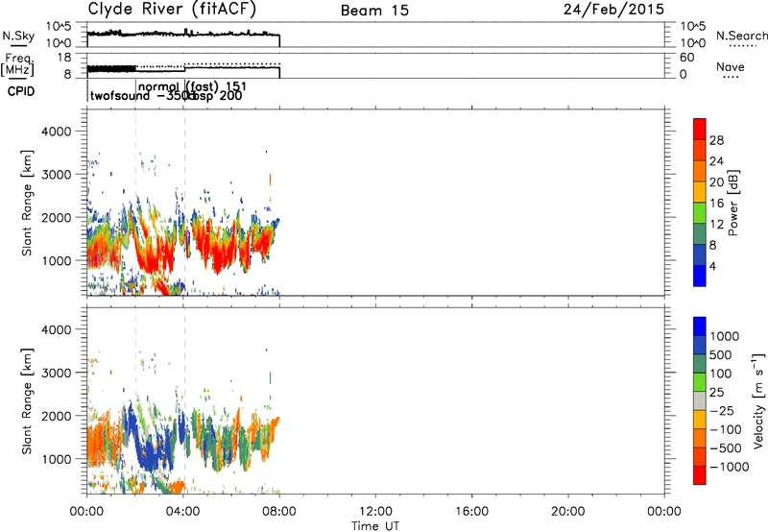
Task: Click the '28' label on the power colorbar
Action: [x=716, y=140]
